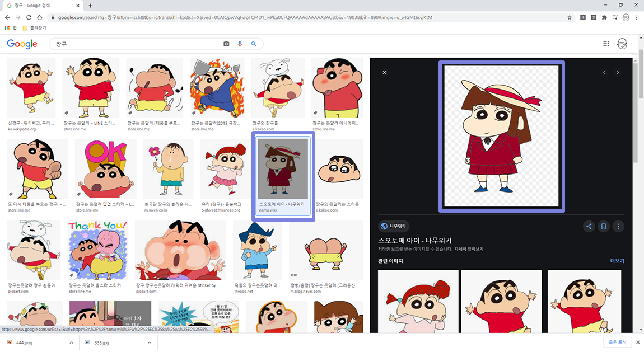This screenshot has height=352, width=644.
Task: Open the Shin-chan on fire thumbnail
Action: click(x=217, y=88)
